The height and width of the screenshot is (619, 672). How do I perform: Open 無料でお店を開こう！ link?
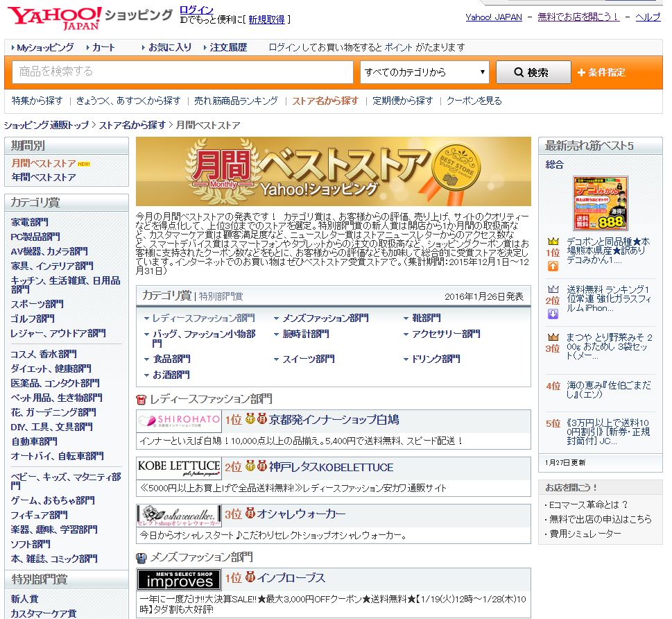point(578,17)
